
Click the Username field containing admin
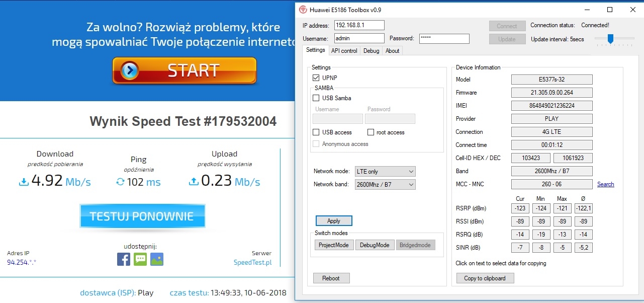[x=359, y=38]
